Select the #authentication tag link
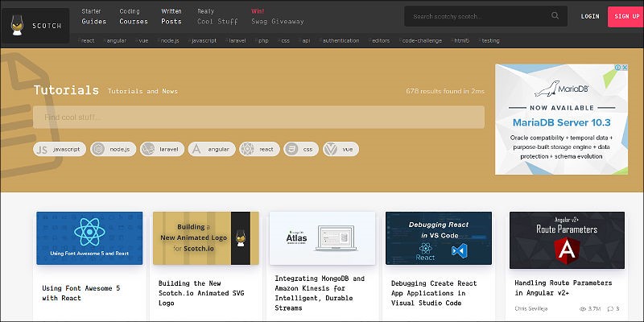Image resolution: width=644 pixels, height=322 pixels. (x=339, y=41)
